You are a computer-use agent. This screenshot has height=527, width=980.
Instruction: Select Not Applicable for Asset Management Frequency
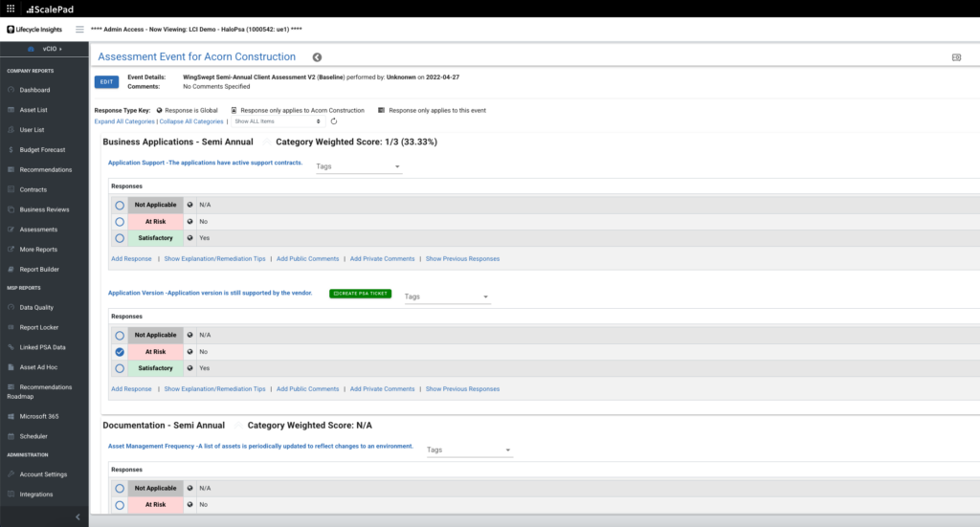[120, 489]
